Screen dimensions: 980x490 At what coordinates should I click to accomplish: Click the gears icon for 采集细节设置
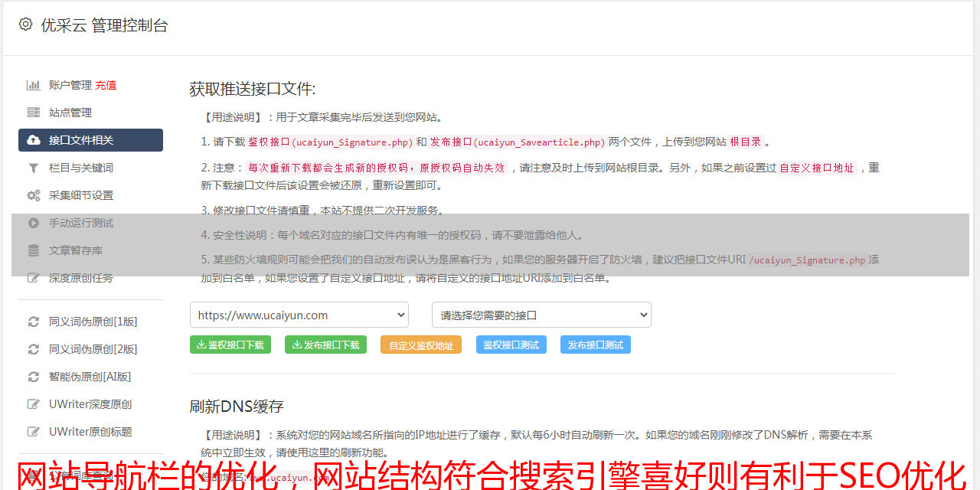[x=34, y=195]
